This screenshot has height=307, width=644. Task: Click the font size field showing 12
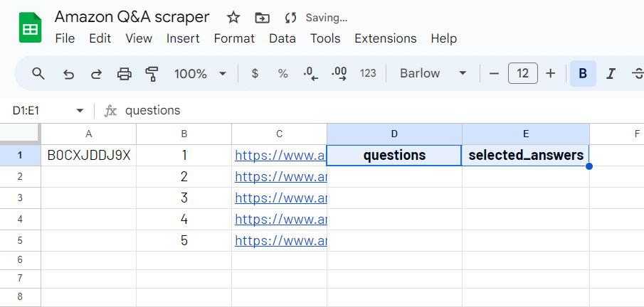coord(522,73)
